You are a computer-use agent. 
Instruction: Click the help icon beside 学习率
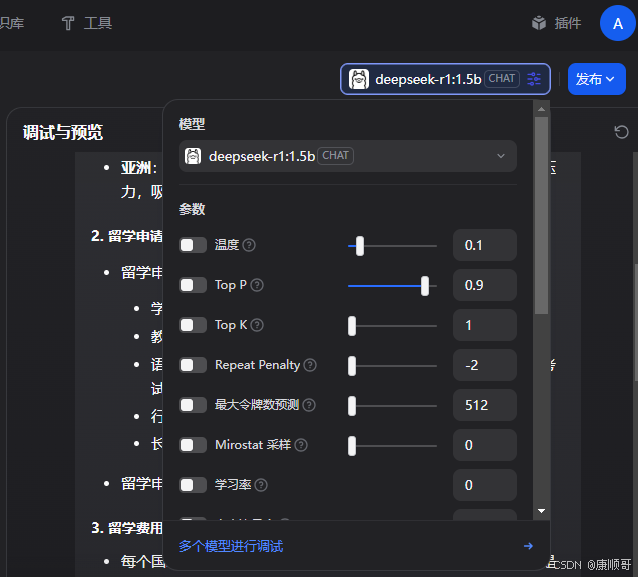pyautogui.click(x=261, y=485)
